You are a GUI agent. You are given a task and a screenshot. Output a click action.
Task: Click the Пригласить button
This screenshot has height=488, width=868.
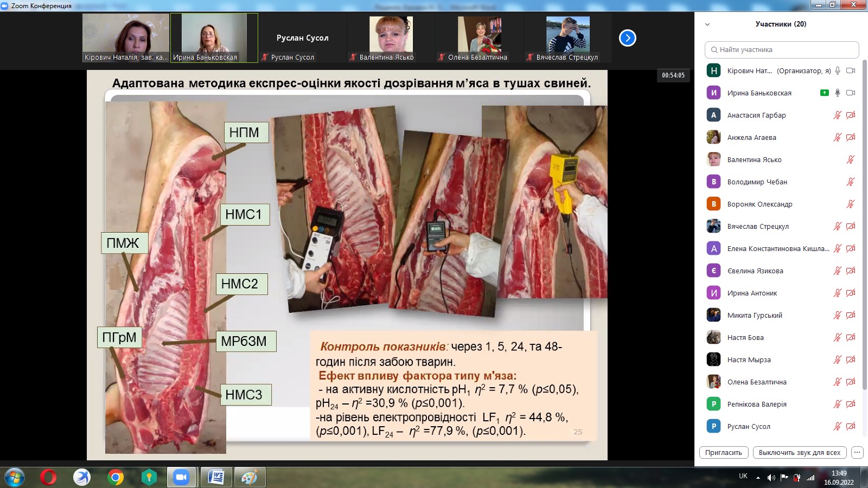click(724, 452)
